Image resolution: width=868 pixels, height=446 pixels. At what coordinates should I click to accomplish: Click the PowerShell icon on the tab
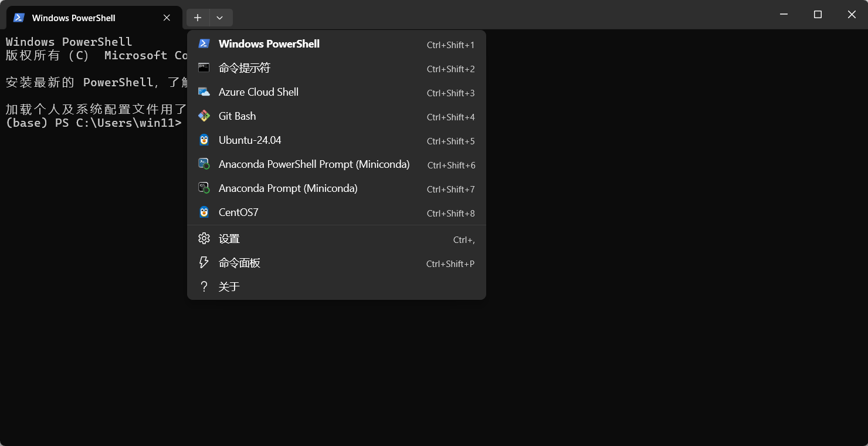(19, 18)
